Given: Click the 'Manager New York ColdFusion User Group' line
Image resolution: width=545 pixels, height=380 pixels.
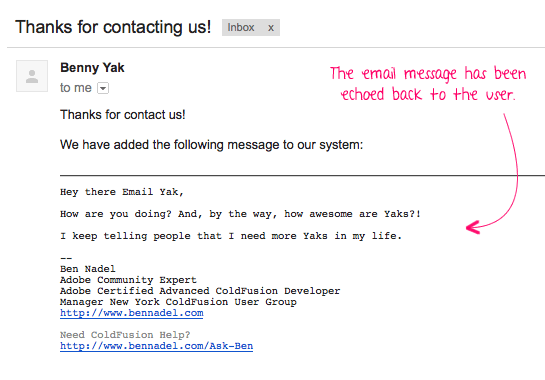Looking at the screenshot, I should click(x=178, y=302).
